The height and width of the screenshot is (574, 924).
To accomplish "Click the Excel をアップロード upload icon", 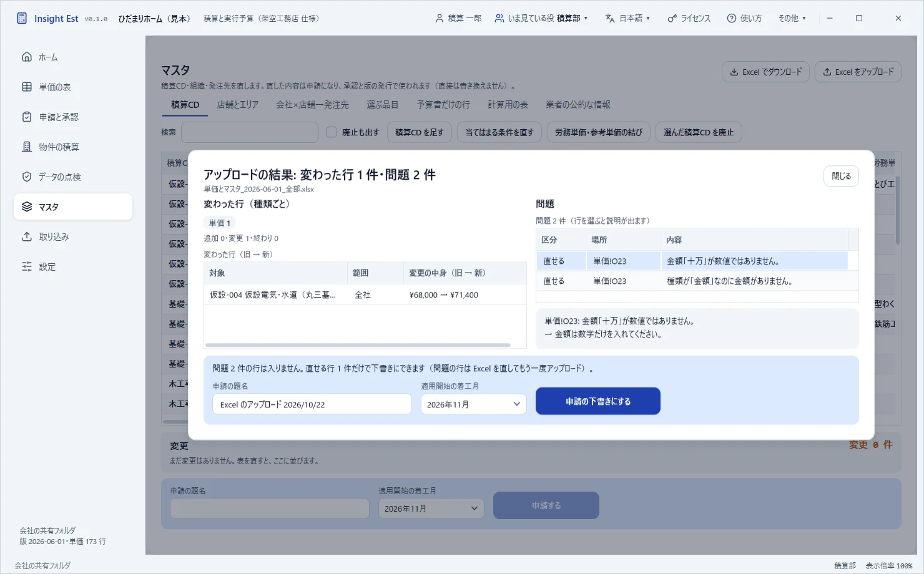I will (x=827, y=72).
